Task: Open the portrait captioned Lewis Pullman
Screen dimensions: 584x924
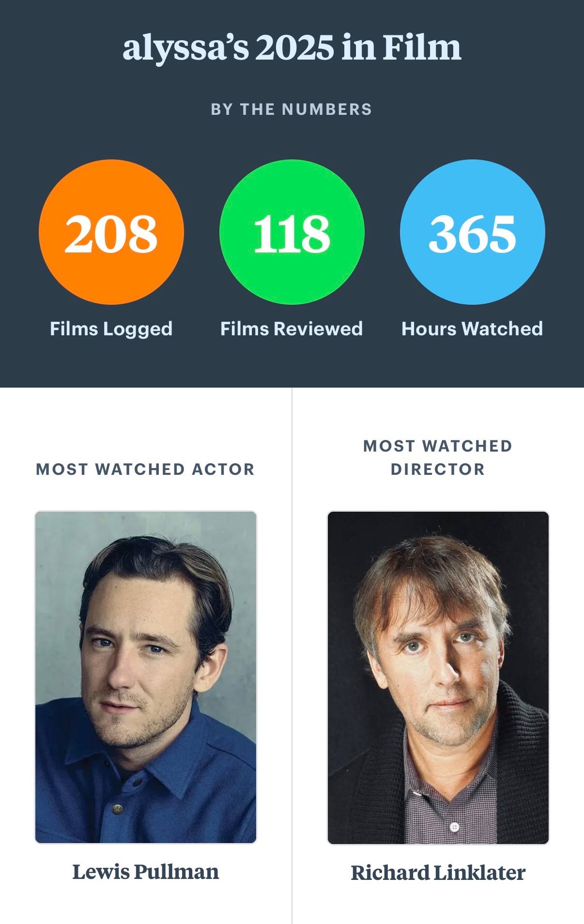Action: [146, 677]
